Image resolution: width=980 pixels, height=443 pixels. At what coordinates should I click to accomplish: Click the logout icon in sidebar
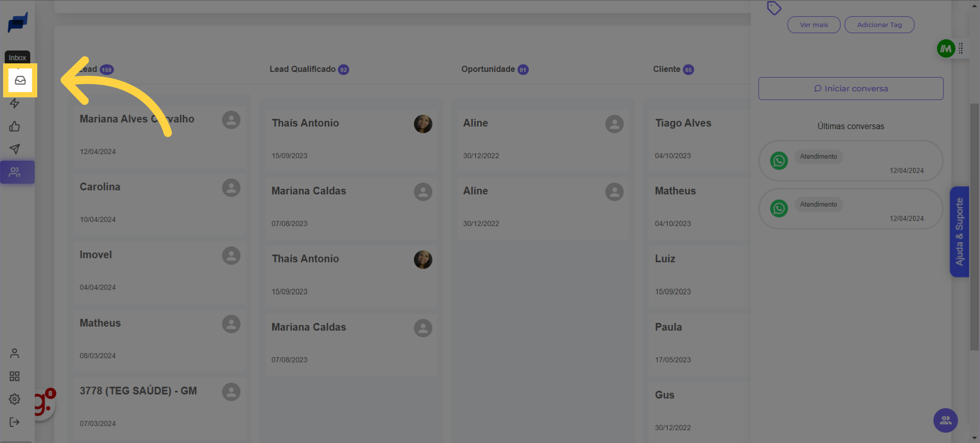pyautogui.click(x=15, y=422)
